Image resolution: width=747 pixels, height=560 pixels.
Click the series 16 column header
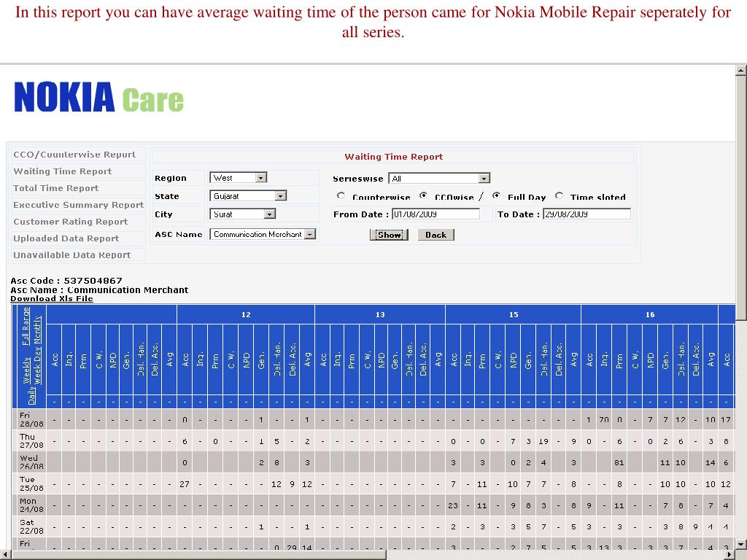pos(650,315)
